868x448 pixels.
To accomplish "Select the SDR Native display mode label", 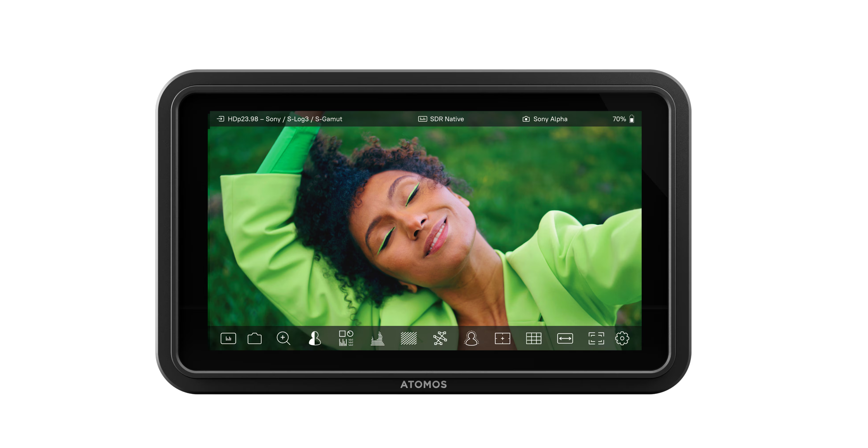I will tap(447, 119).
